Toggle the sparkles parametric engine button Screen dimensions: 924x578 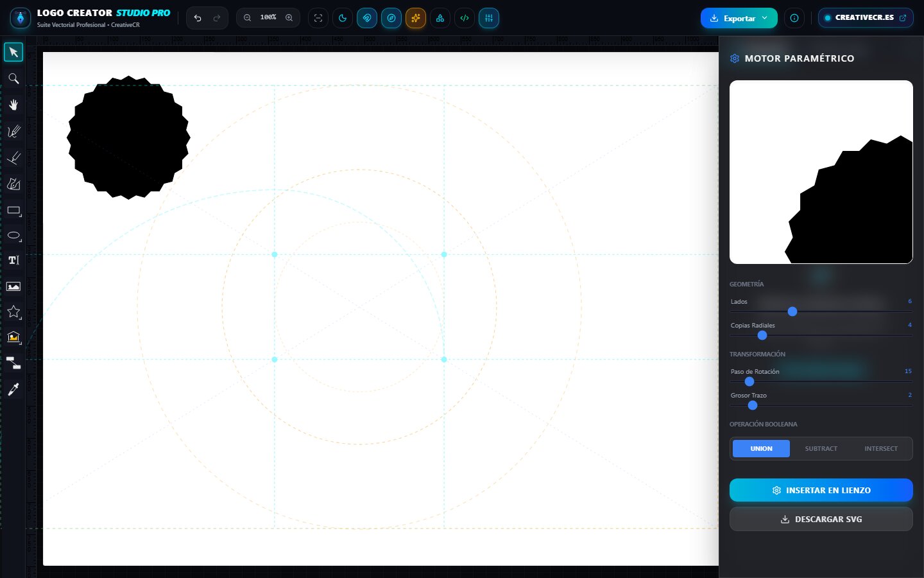point(416,18)
